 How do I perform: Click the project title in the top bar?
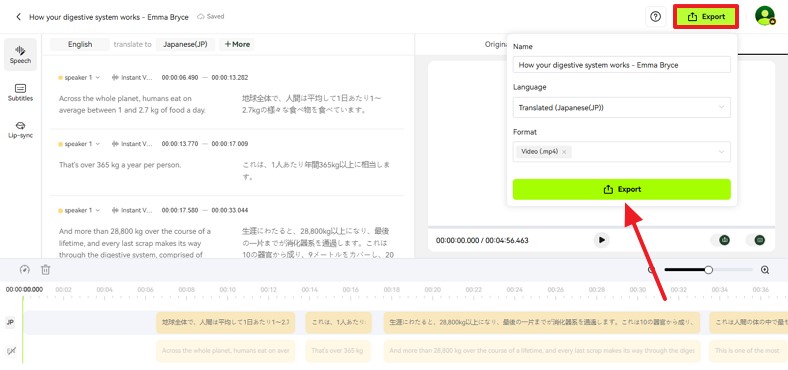coord(109,17)
